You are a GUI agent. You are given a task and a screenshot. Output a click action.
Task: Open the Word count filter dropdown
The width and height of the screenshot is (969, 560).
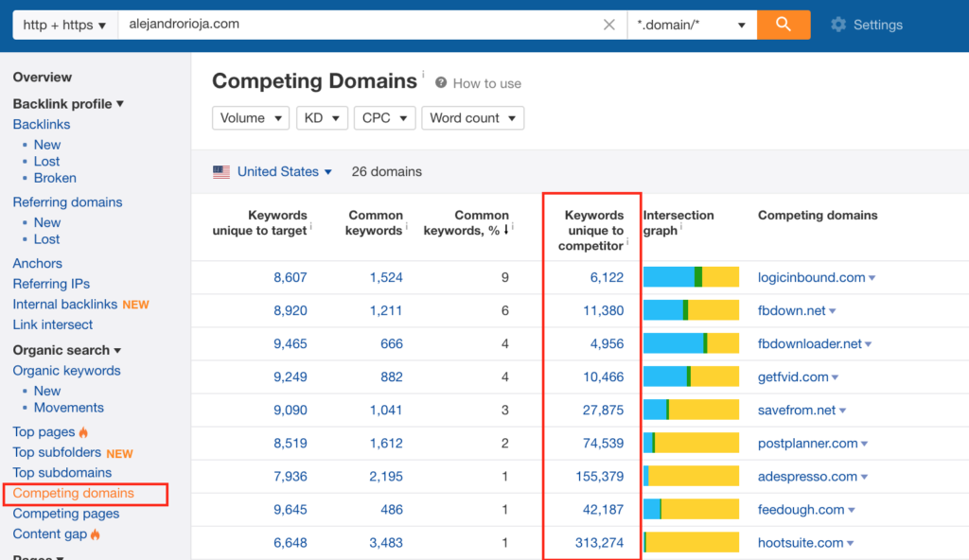473,118
